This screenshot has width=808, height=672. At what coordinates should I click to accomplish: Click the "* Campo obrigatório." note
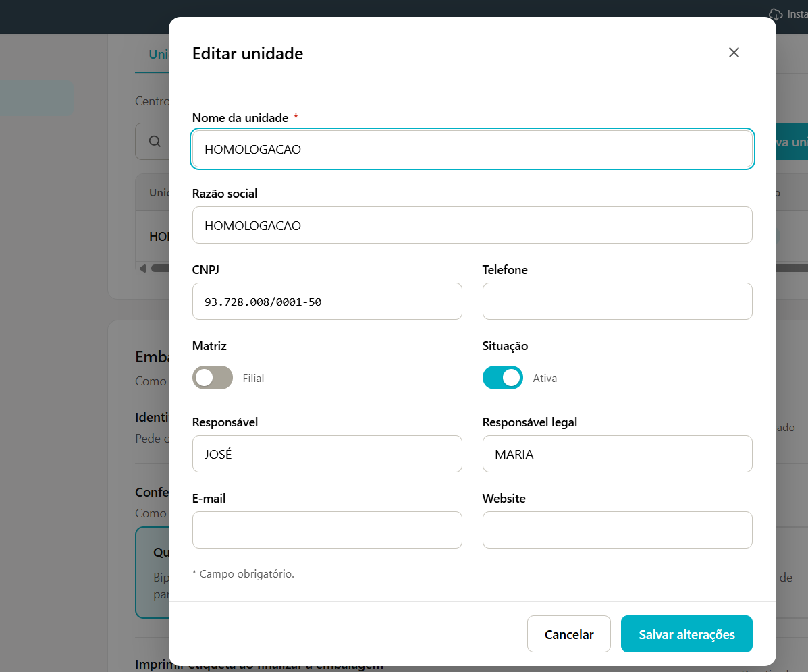click(243, 573)
